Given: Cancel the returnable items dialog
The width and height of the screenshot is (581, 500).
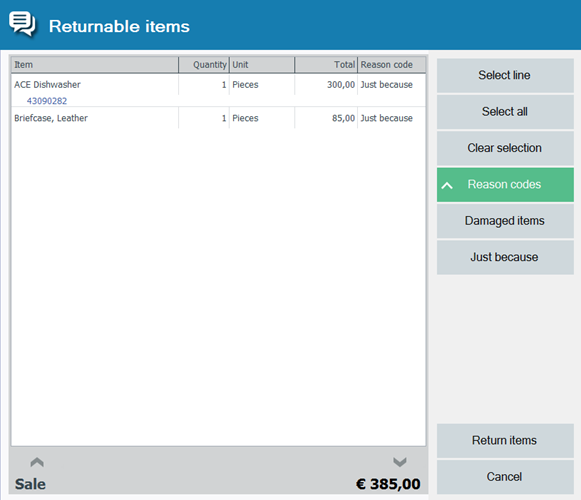Looking at the screenshot, I should pos(505,477).
